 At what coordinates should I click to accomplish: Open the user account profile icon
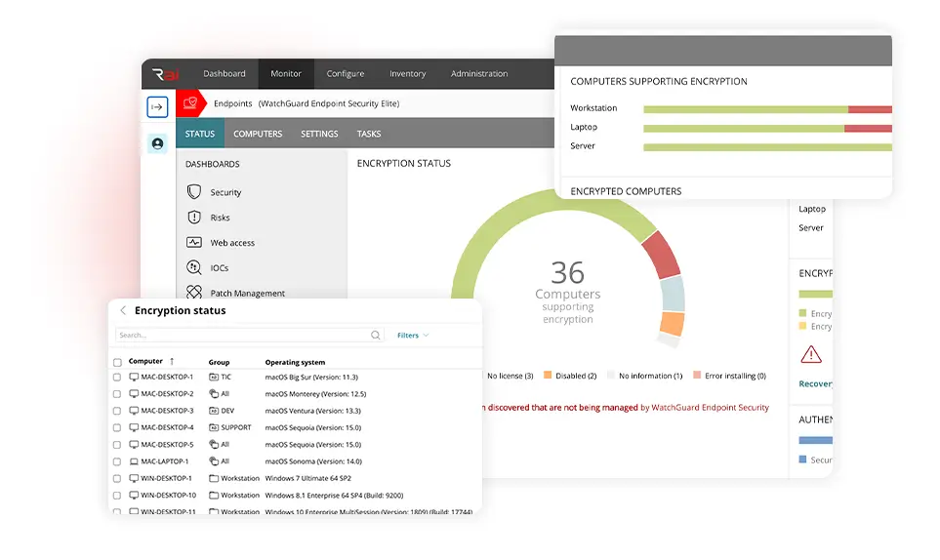pyautogui.click(x=158, y=143)
